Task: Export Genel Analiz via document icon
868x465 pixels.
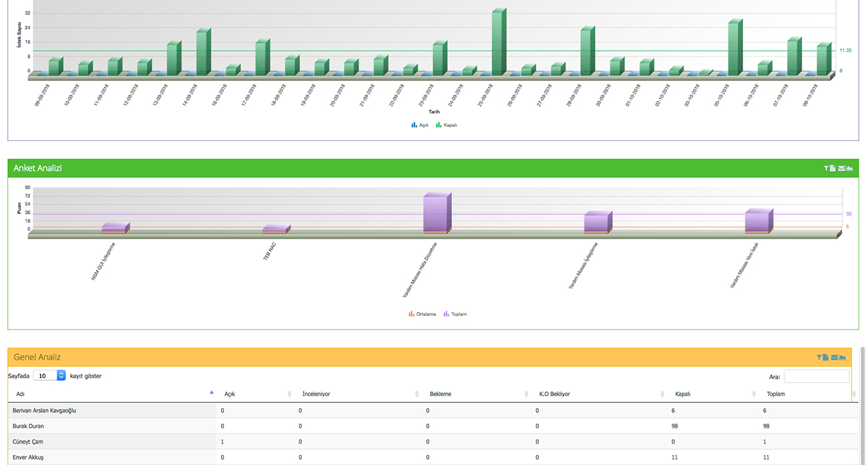Action: 826,357
